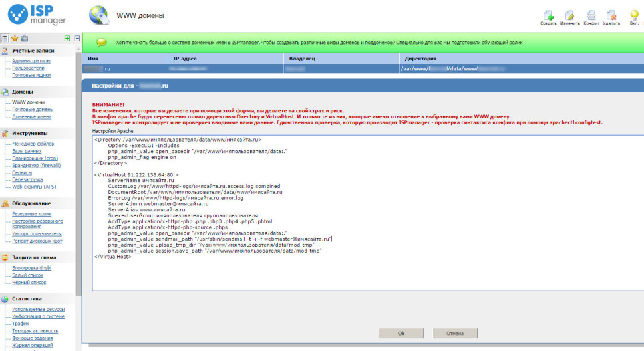
Task: Open Текущая активность link
Action: pos(35,331)
